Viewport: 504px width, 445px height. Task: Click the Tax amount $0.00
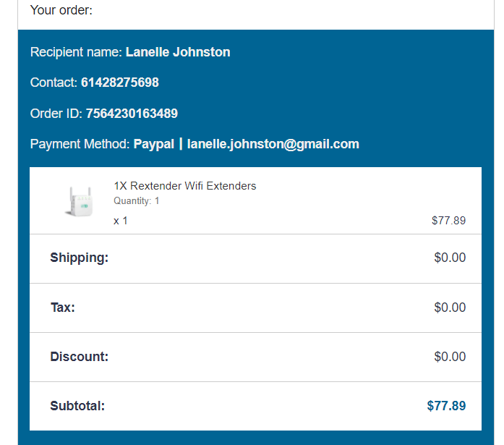coord(450,308)
